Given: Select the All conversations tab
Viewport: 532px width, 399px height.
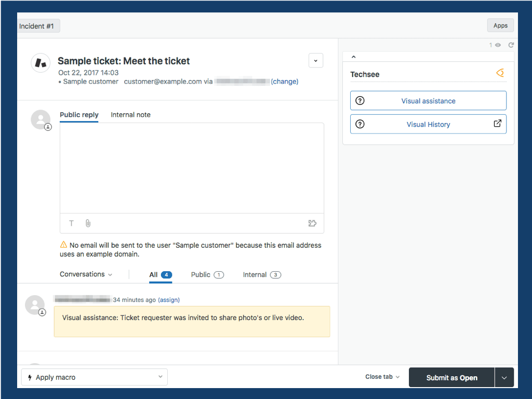Looking at the screenshot, I should [x=161, y=274].
